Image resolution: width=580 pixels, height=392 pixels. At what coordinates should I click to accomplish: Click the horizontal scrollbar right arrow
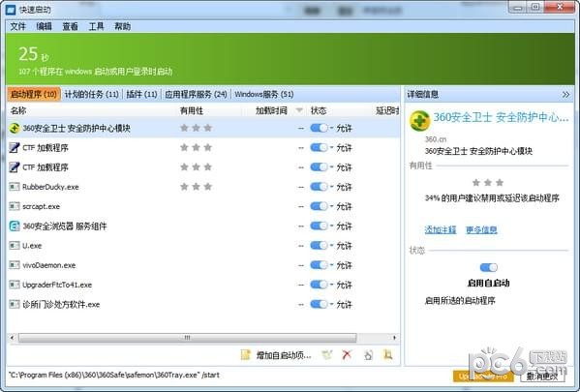pos(394,338)
